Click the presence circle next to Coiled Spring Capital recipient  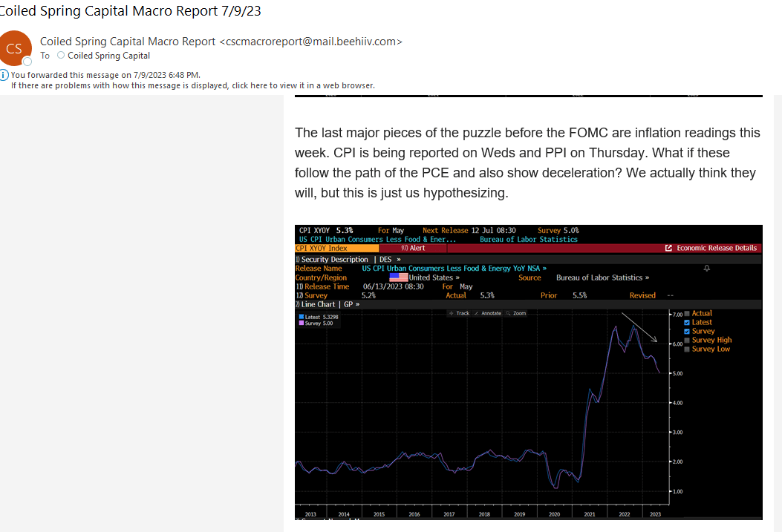coord(61,56)
